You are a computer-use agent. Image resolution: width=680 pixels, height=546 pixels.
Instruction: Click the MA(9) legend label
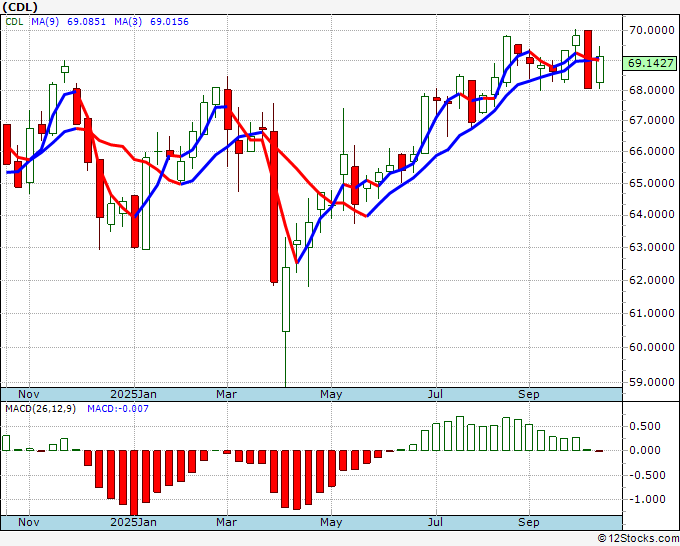pyautogui.click(x=45, y=22)
